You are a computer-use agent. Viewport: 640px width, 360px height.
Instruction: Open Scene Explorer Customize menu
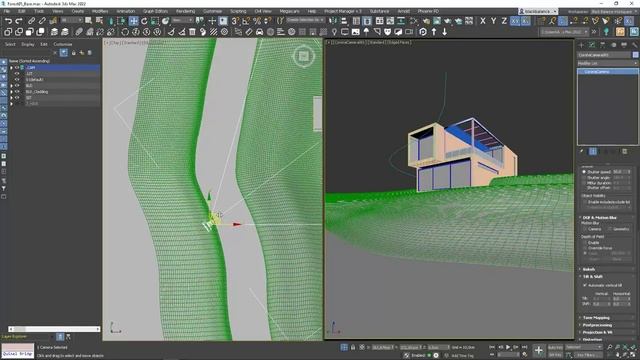point(63,44)
